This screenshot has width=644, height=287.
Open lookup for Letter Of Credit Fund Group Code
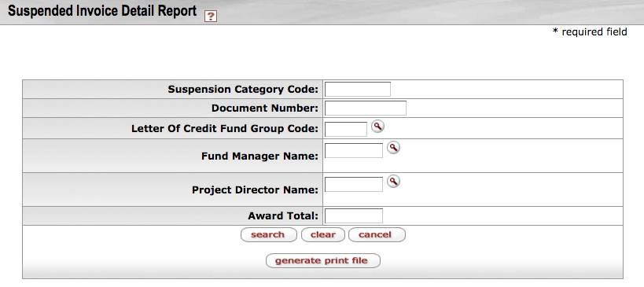tap(378, 126)
